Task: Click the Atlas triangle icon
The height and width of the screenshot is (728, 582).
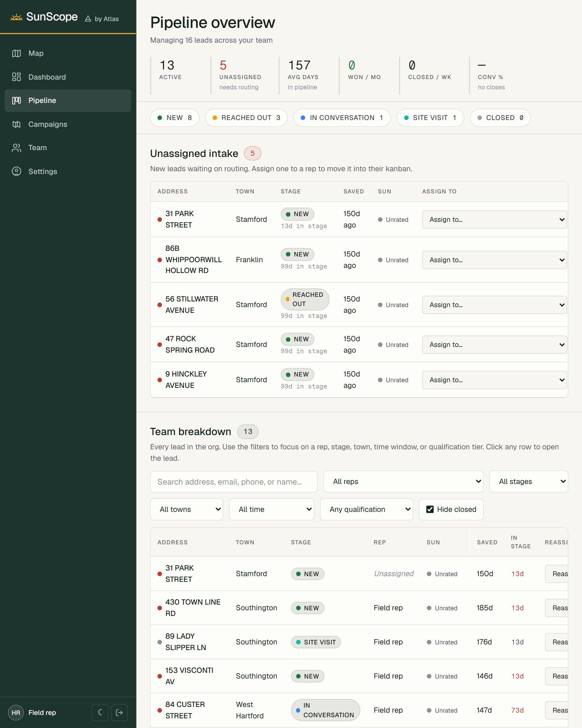Action: (x=88, y=19)
